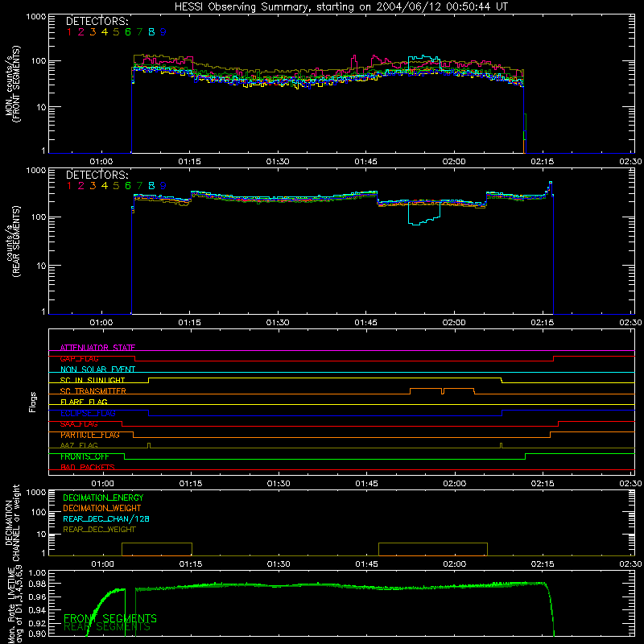
Task: Click the 1000 y-axis value on the front segments plot
Action: (x=35, y=17)
